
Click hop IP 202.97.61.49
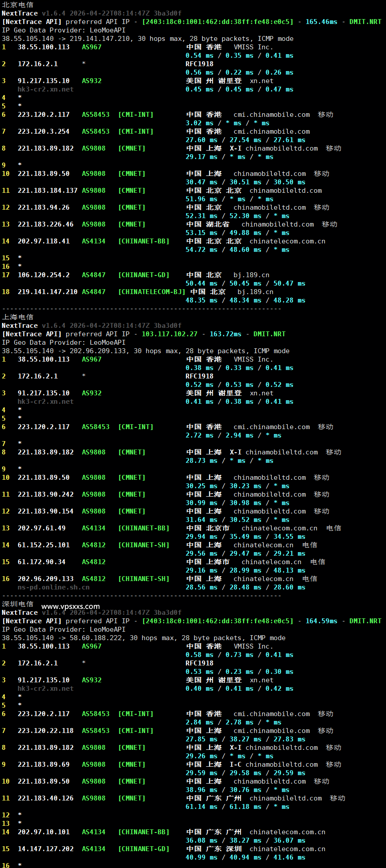click(42, 528)
